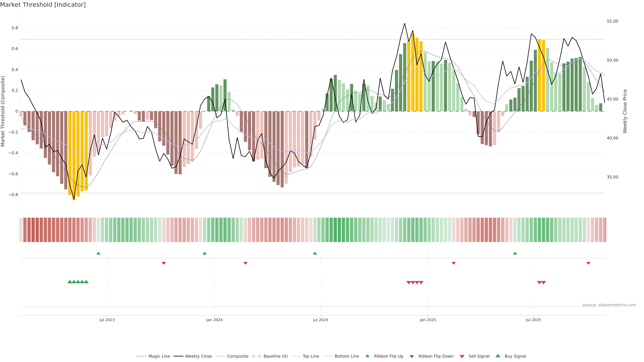Toggle Weekly Close legend entry
644x362 pixels.
coord(198,356)
